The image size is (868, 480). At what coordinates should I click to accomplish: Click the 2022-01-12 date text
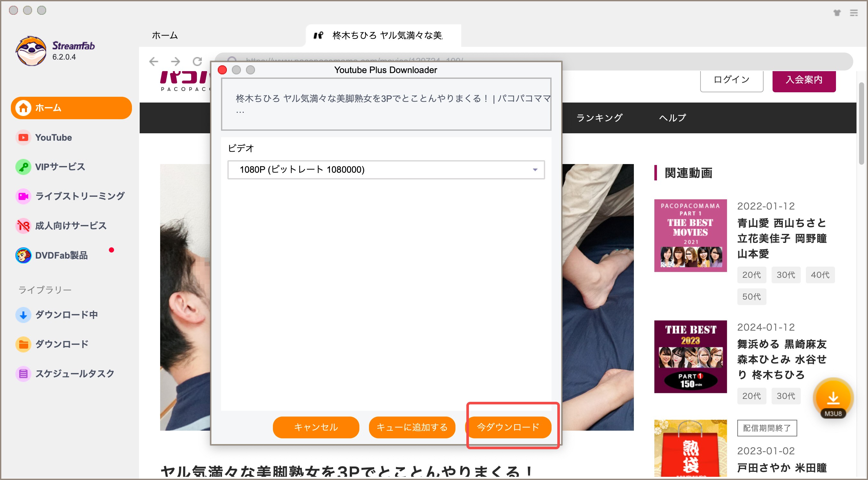click(766, 206)
